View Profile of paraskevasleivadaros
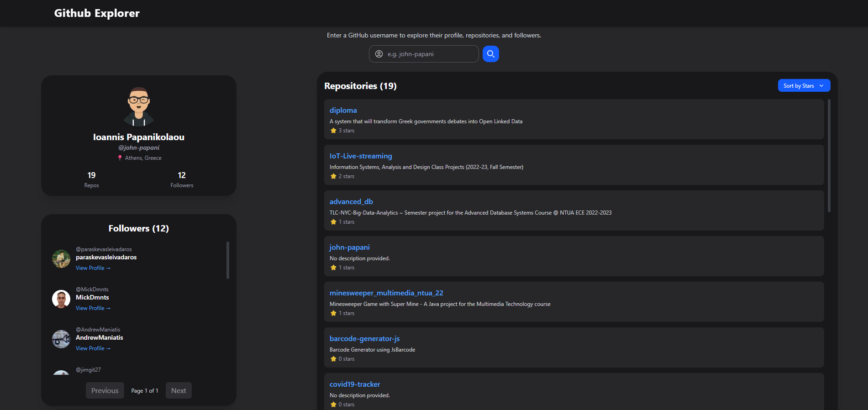 click(x=93, y=268)
